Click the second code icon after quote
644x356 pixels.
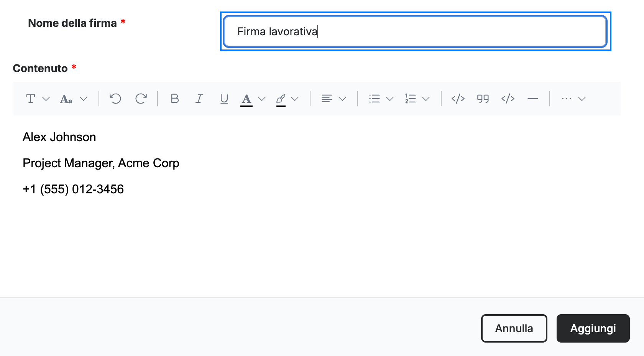(x=508, y=99)
